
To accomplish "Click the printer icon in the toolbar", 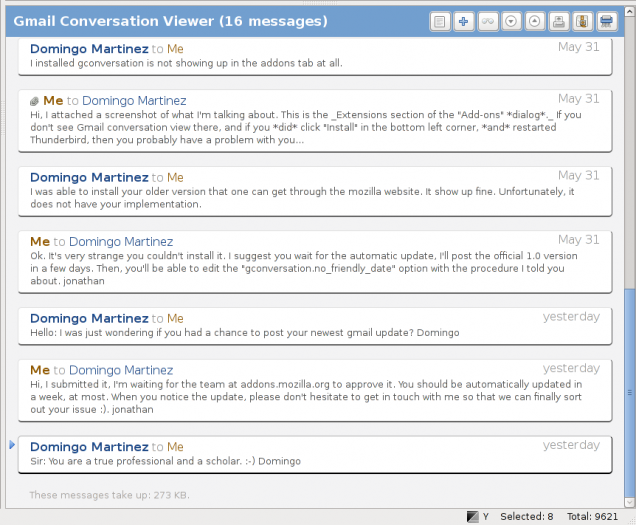I will click(x=559, y=22).
